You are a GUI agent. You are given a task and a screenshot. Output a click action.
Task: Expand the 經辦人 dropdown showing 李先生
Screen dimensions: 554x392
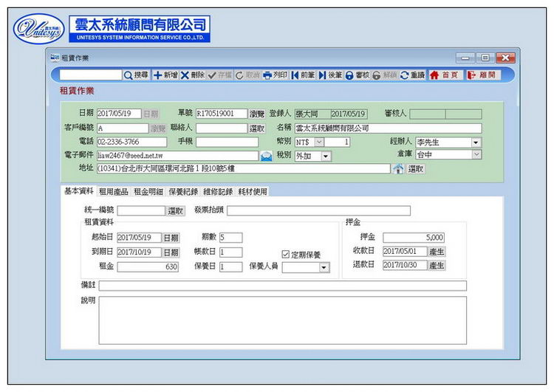[475, 142]
